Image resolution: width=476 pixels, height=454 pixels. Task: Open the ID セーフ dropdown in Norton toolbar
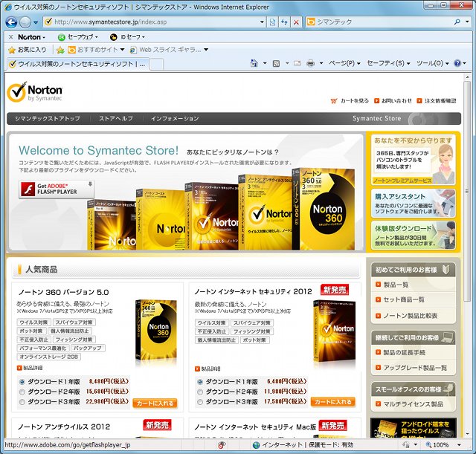tap(127, 37)
